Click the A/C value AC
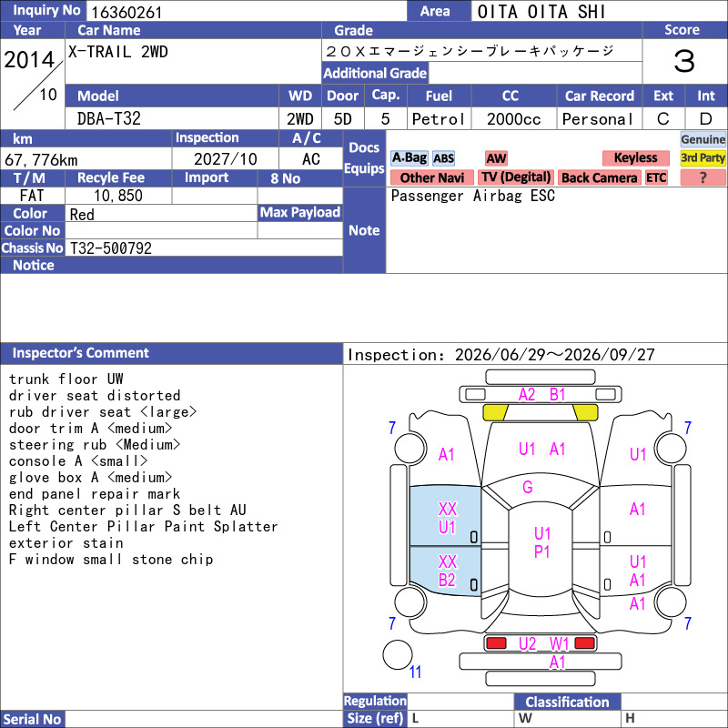The image size is (728, 728). pos(310,159)
